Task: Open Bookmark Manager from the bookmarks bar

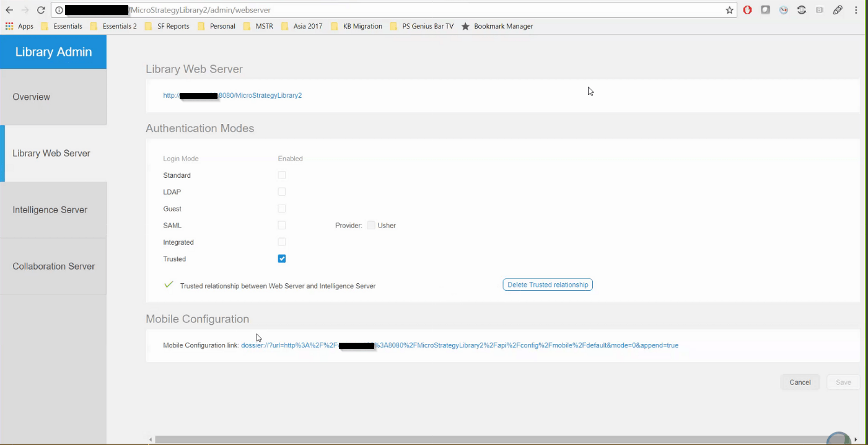Action: pos(497,26)
